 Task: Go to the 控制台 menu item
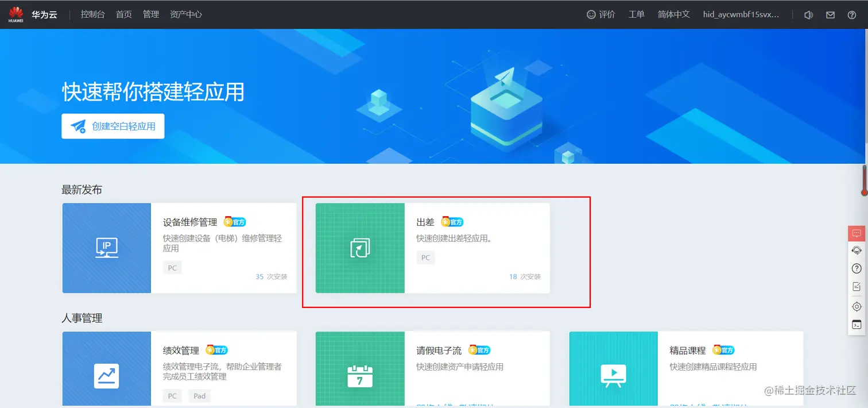tap(93, 14)
